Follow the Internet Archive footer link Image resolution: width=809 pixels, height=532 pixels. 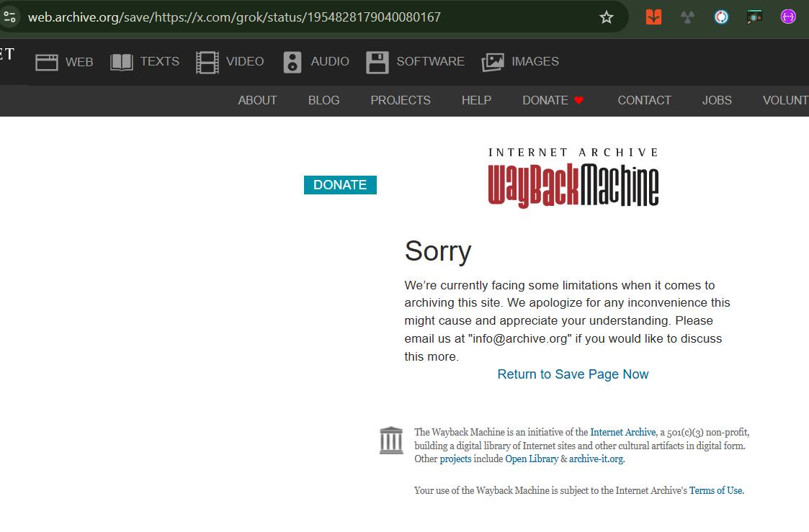pos(622,432)
